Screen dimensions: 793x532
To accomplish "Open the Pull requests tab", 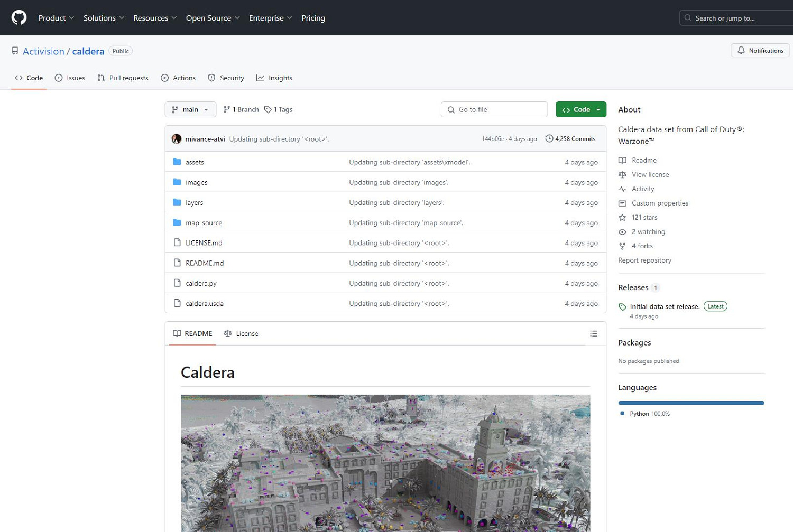I will (123, 78).
